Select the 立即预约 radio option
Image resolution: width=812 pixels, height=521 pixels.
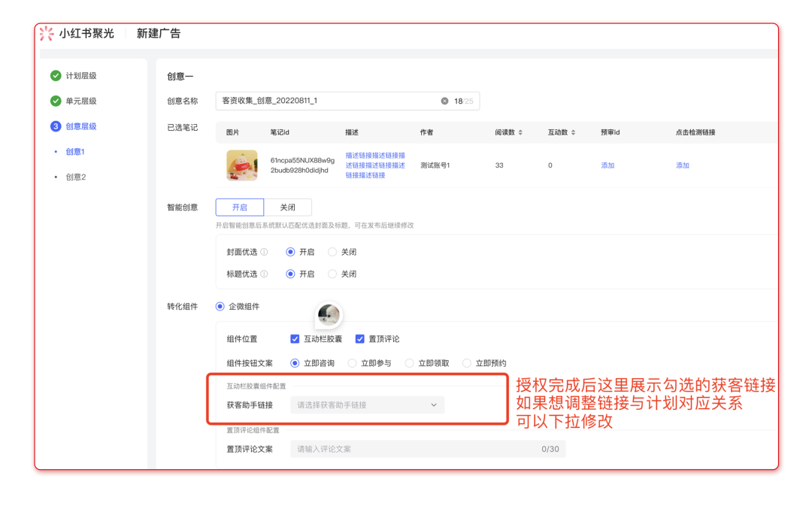click(x=467, y=363)
